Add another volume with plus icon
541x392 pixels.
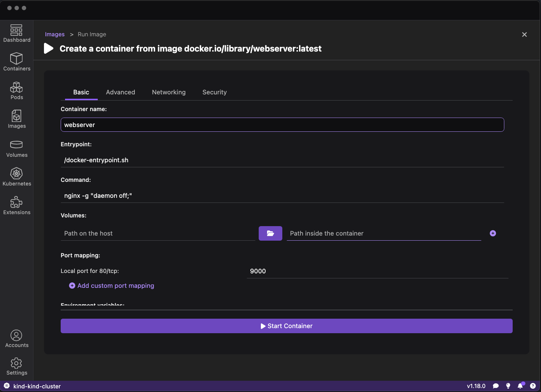(493, 233)
